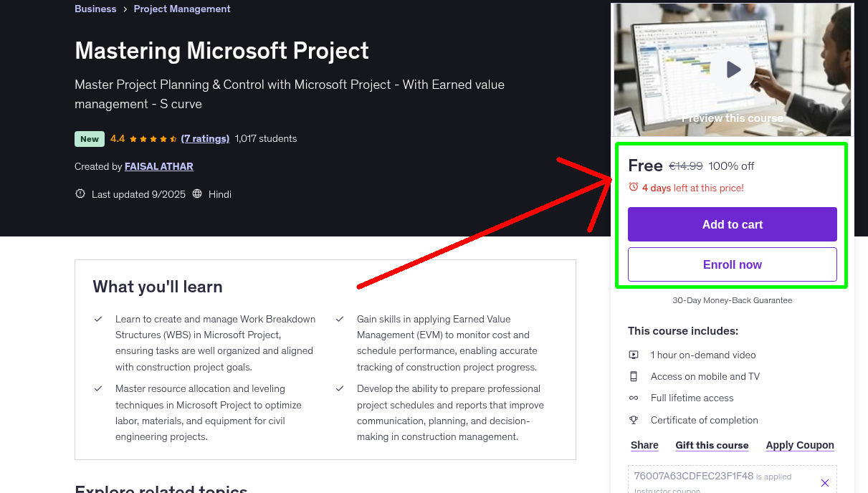Click the on-demand video icon
Screen dimensions: 868x493
(634, 355)
